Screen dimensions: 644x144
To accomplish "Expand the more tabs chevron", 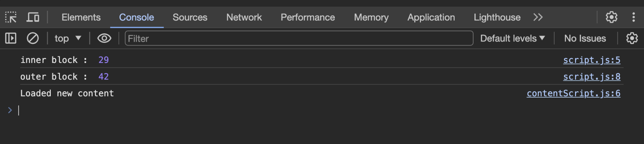I will click(x=538, y=17).
